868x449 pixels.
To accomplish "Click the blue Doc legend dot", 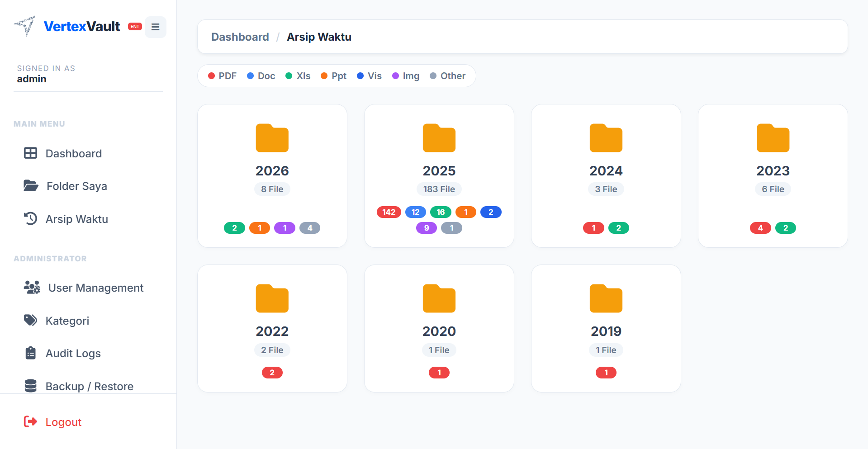I will point(250,76).
